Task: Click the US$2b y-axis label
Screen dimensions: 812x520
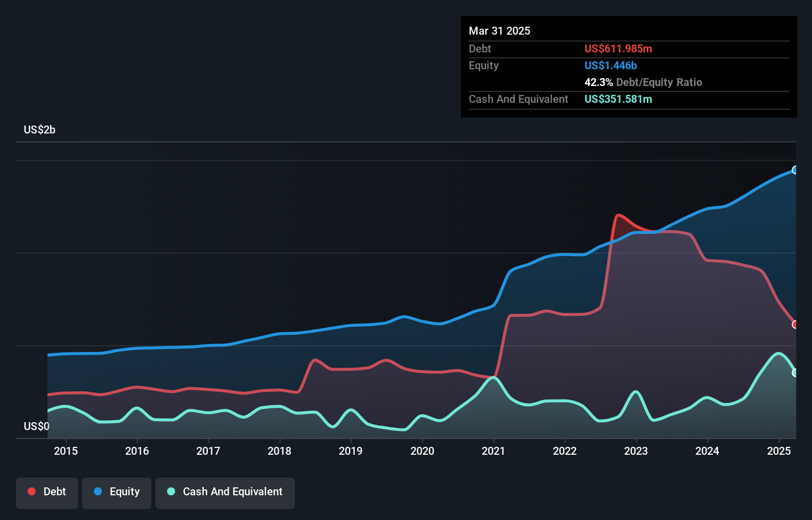Action: pyautogui.click(x=40, y=130)
